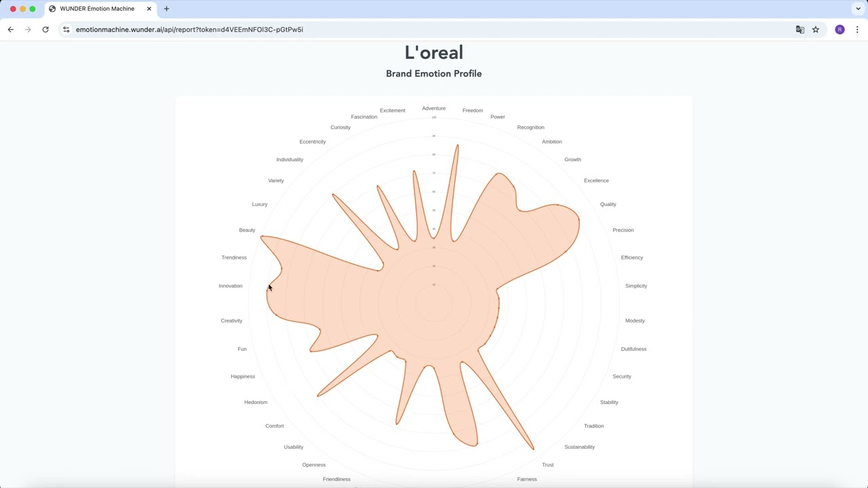The width and height of the screenshot is (868, 488).
Task: Click the Growth axis label
Action: point(573,159)
